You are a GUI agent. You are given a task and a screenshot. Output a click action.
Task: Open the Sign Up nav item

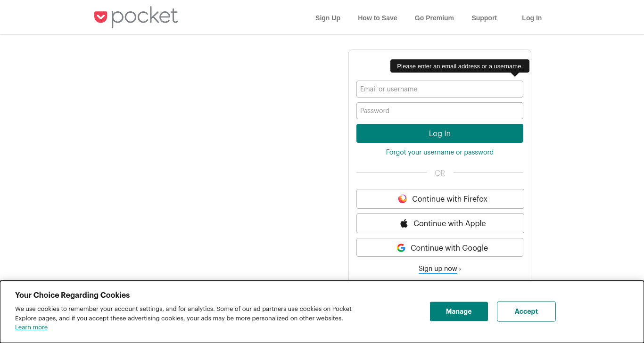[328, 18]
